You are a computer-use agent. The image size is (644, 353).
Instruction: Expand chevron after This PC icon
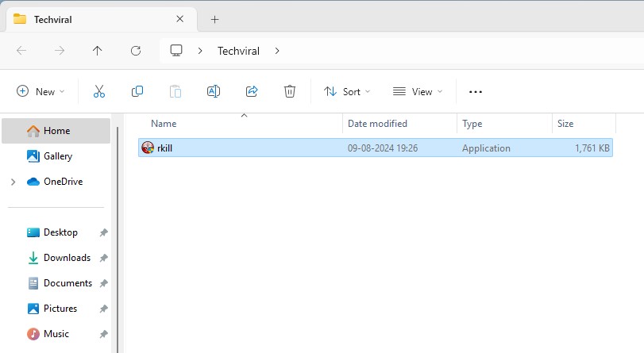[x=200, y=51]
